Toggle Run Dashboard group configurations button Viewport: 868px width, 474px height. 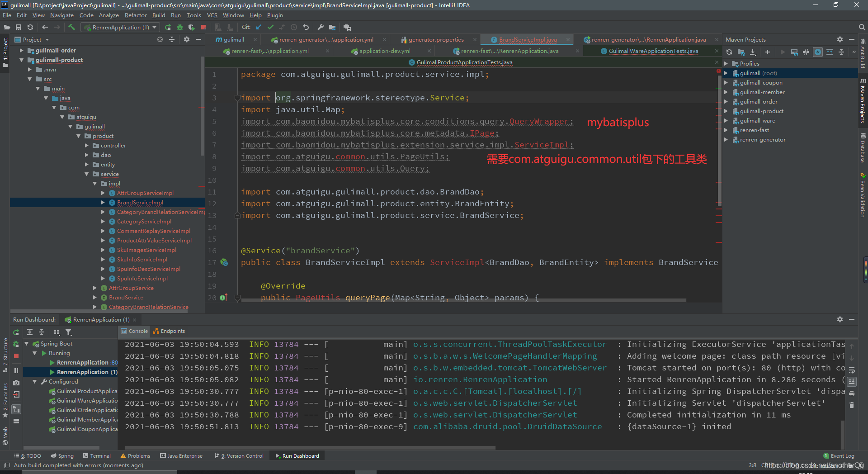(x=57, y=332)
